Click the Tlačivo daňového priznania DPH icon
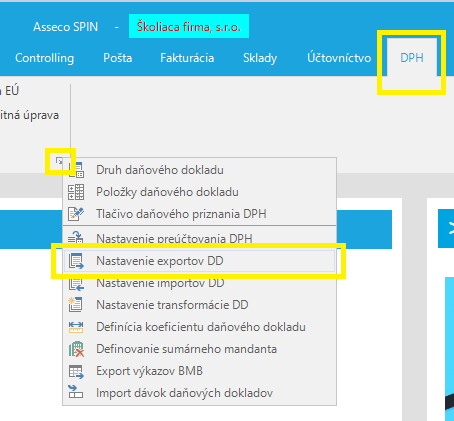Viewport: 454px width, 421px height. (76, 214)
